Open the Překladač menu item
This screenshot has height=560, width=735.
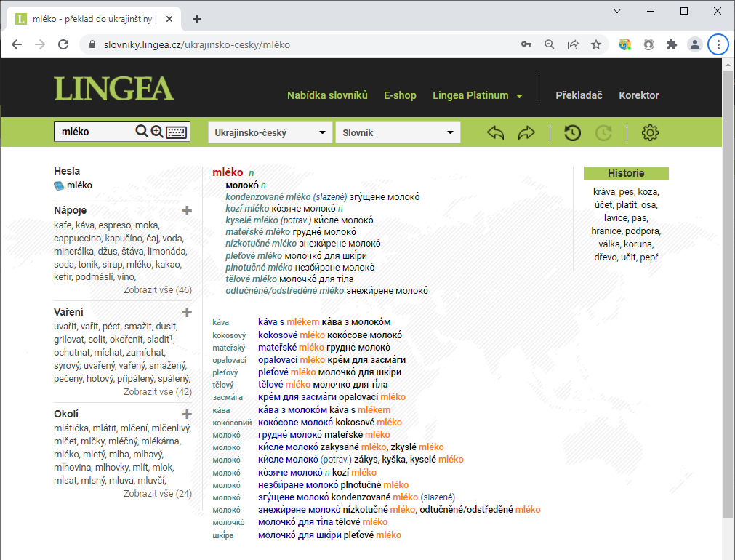(579, 95)
